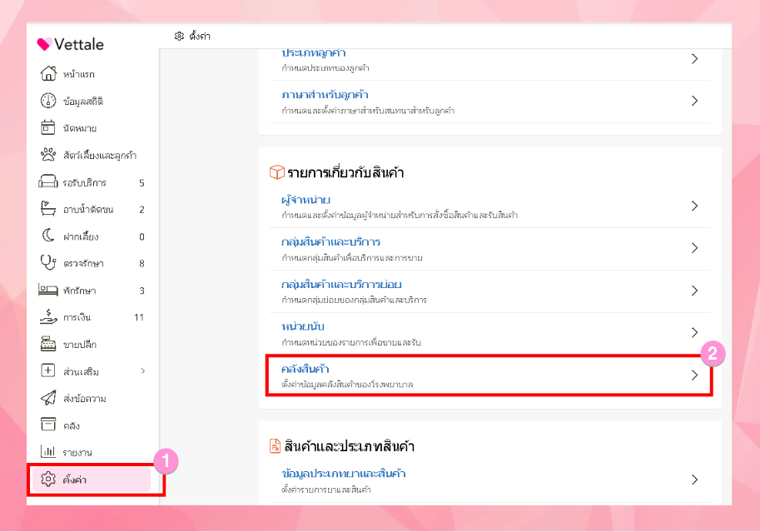The image size is (760, 532).
Task: Click the 5 count next to รอรับบริการ
Action: [x=142, y=183]
